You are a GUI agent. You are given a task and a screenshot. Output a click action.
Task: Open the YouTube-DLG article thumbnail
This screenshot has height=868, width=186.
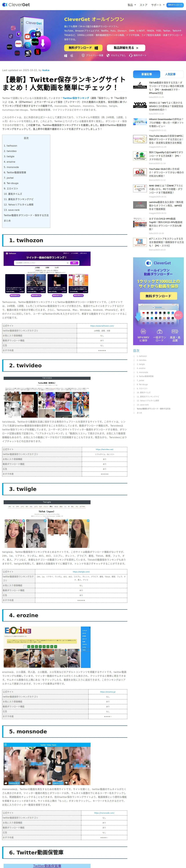click(140, 172)
